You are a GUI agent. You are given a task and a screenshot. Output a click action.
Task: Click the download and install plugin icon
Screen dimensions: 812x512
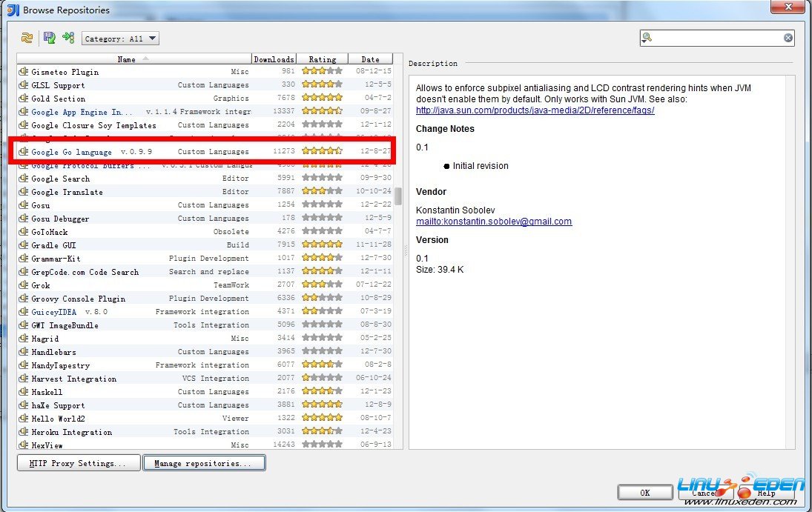49,37
